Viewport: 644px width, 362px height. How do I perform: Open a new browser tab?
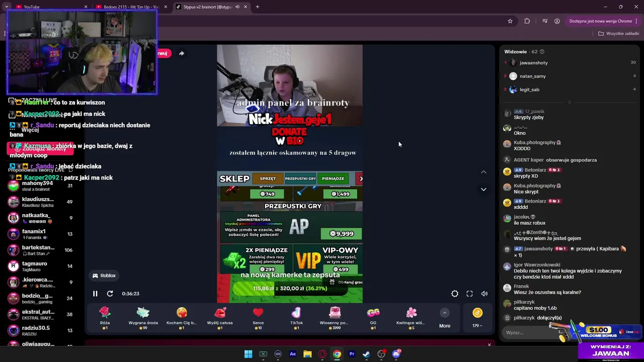[257, 7]
